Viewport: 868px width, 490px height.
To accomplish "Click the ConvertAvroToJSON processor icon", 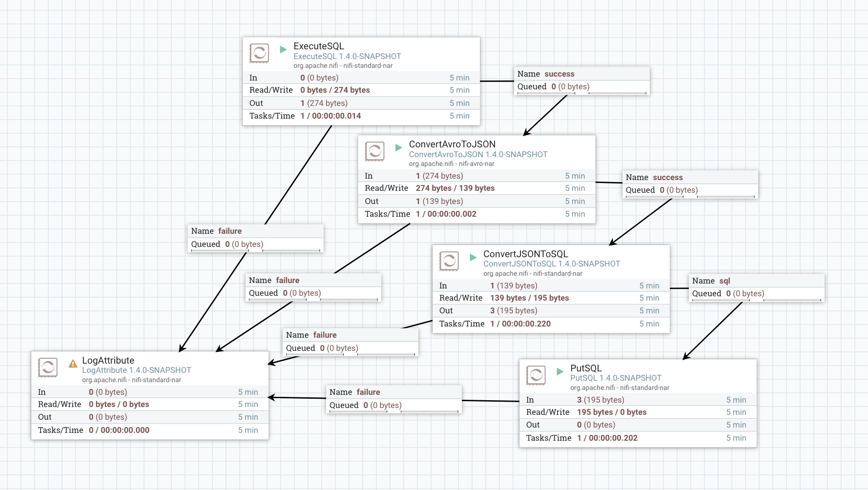I will tap(375, 151).
